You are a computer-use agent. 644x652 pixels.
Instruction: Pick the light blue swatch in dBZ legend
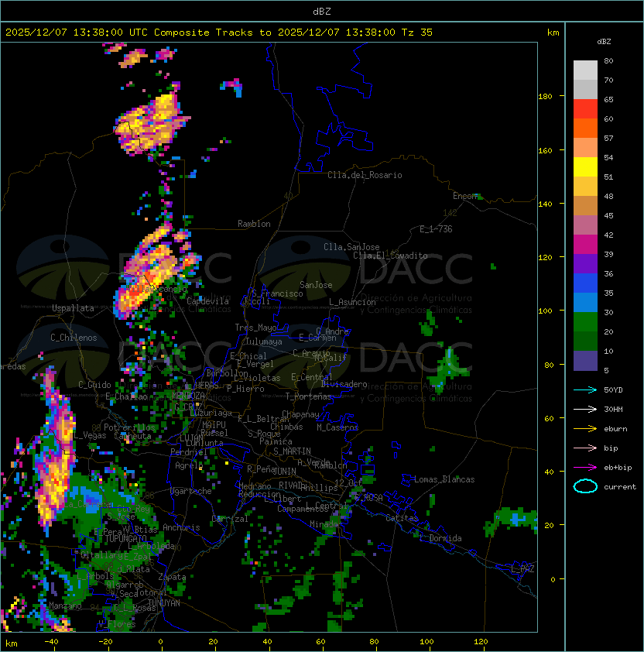point(585,302)
